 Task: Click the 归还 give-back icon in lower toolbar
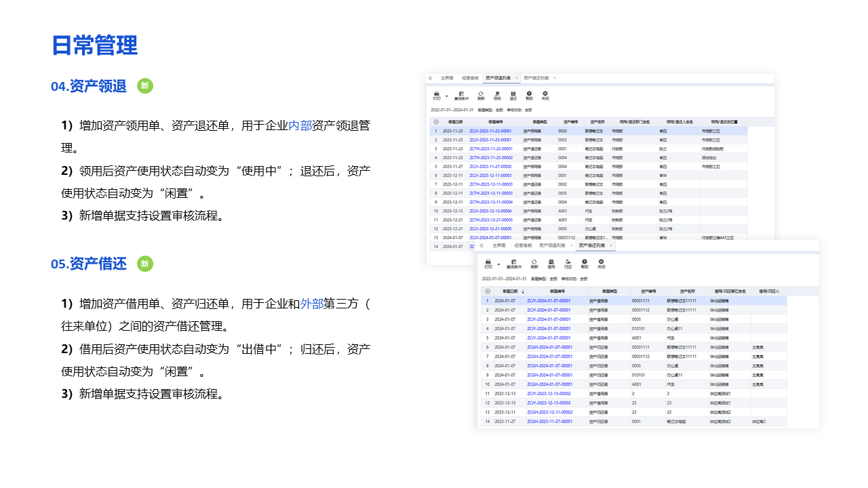tap(568, 263)
